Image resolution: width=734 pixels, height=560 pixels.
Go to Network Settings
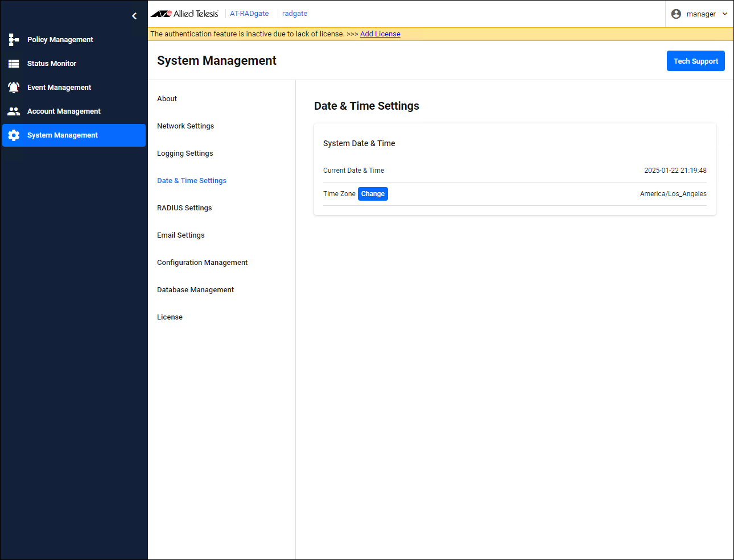(185, 126)
